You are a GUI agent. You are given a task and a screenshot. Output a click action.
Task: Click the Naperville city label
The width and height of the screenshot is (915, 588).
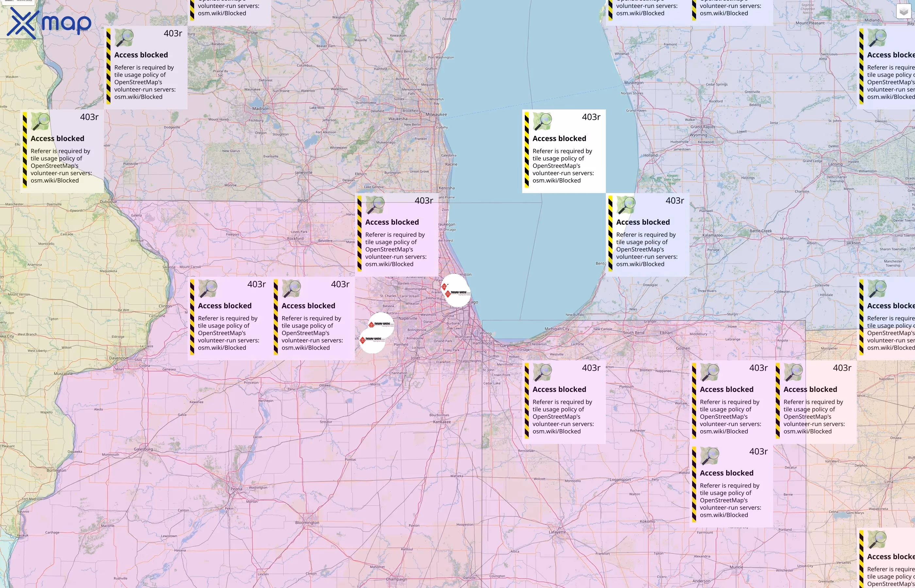[x=408, y=318]
